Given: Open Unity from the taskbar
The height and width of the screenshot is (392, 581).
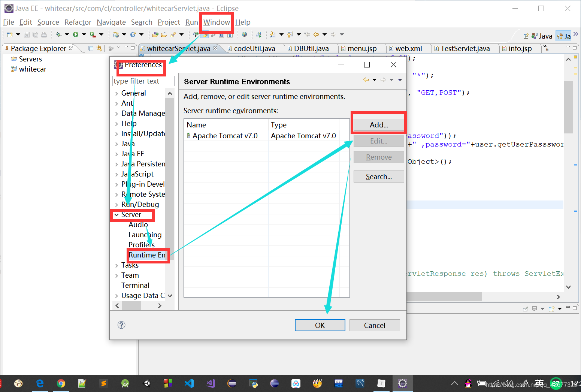Looking at the screenshot, I should 146,383.
